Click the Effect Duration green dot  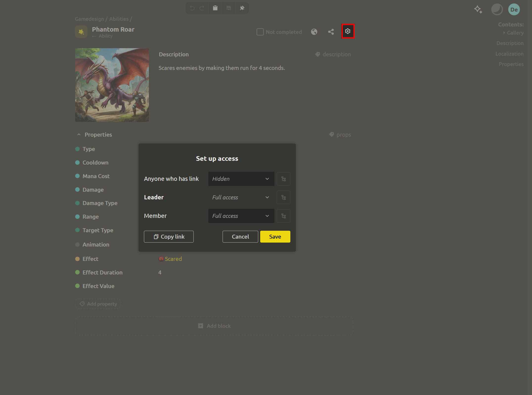click(x=77, y=272)
